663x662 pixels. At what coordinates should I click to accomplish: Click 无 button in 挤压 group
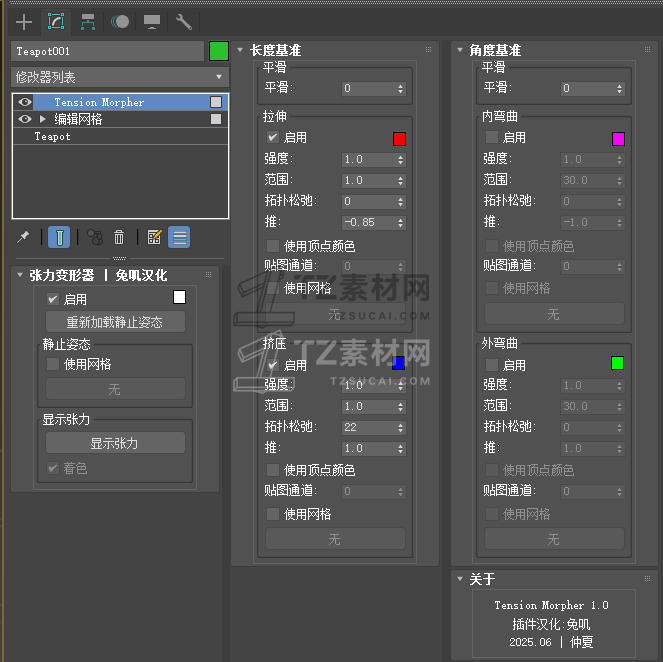pos(335,539)
